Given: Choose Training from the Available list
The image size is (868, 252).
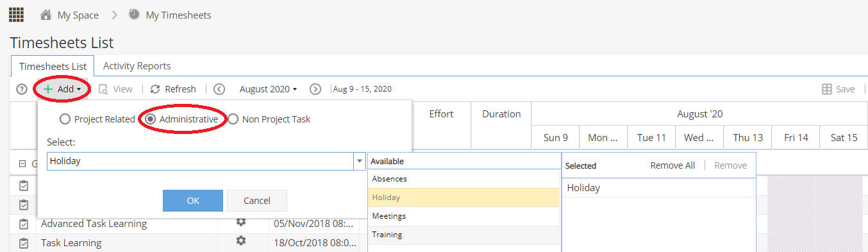Looking at the screenshot, I should coord(464,235).
